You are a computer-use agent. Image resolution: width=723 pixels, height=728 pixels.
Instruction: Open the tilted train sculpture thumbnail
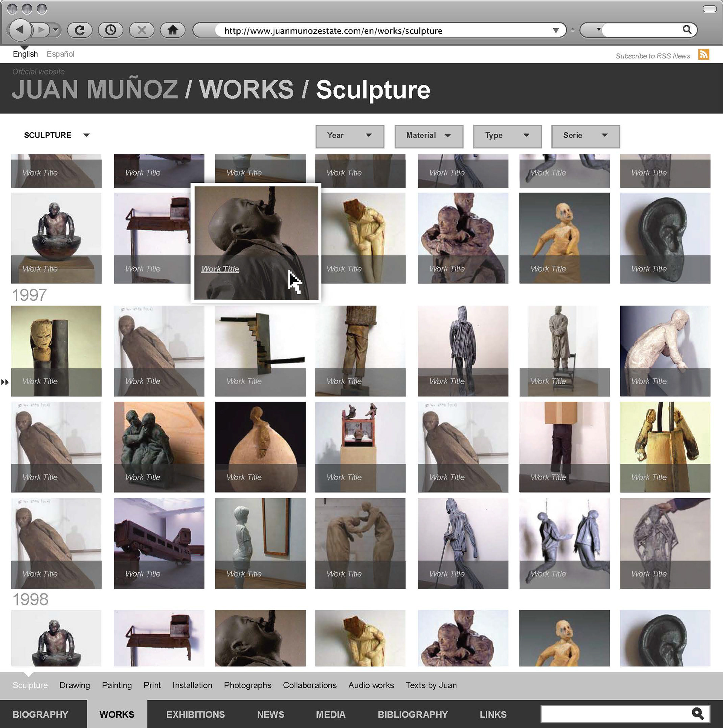159,543
